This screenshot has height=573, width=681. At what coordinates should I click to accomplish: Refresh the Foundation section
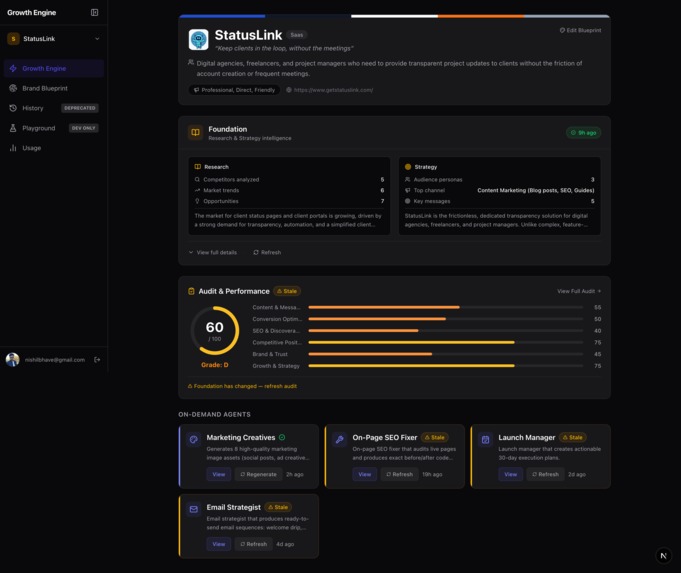267,252
